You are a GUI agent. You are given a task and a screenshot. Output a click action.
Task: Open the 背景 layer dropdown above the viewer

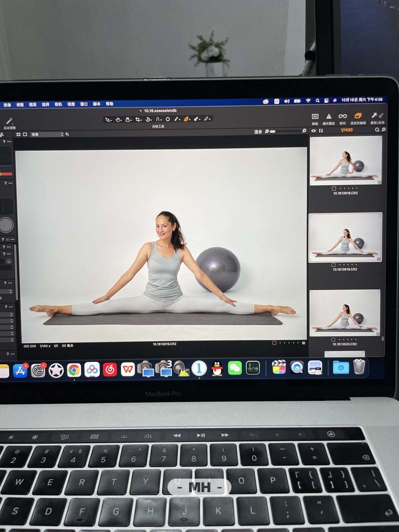47,135
